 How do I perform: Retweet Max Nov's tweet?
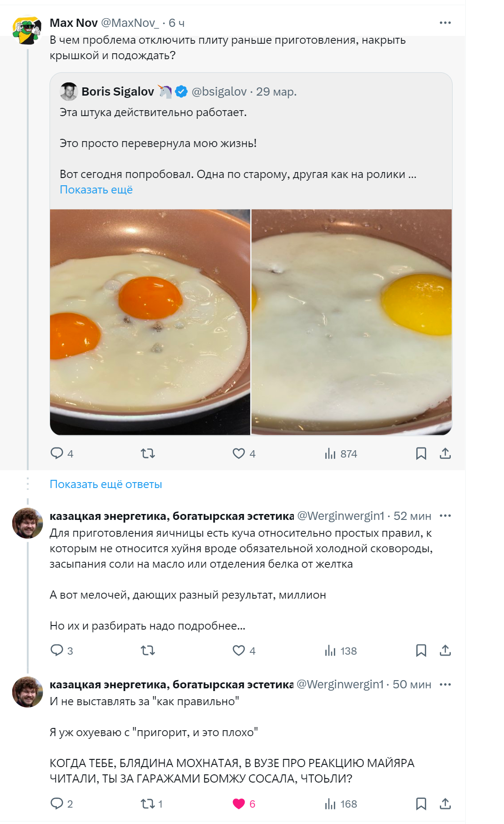(148, 453)
